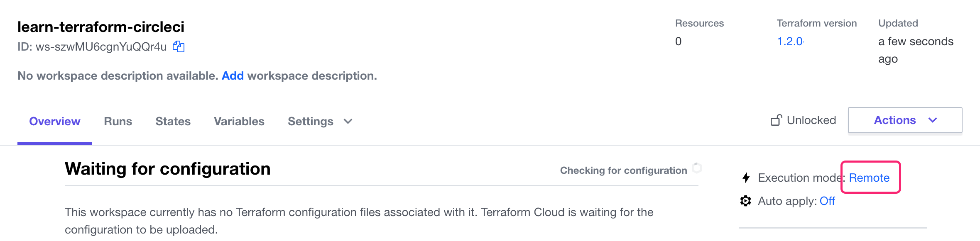This screenshot has height=241, width=980.
Task: Click the Remote execution mode link
Action: click(869, 178)
